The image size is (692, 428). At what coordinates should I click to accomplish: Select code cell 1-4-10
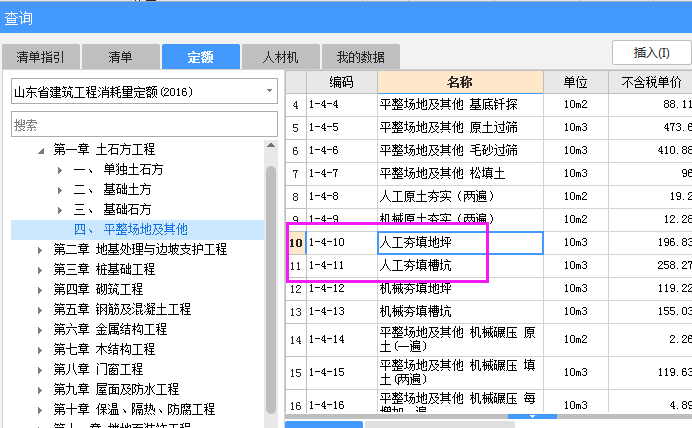coord(342,243)
